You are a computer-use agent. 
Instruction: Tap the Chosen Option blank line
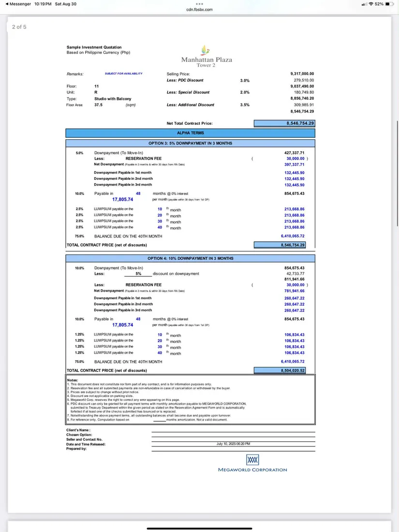[233, 435]
